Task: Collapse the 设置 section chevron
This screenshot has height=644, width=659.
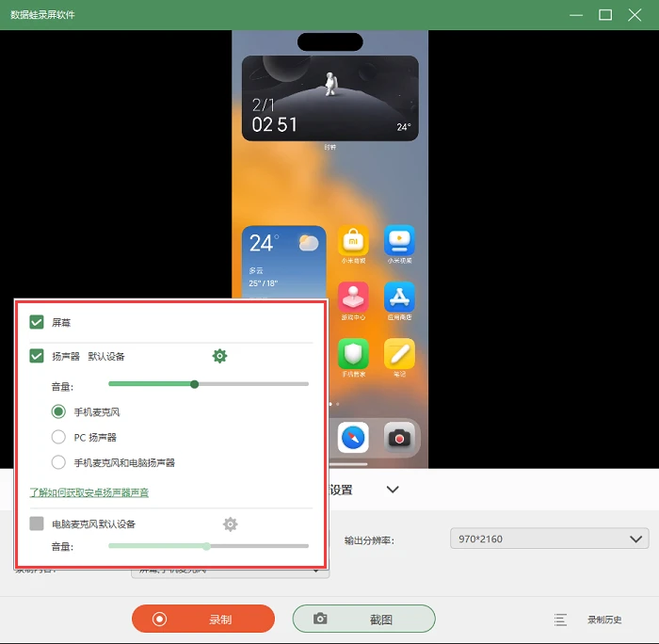Action: (x=393, y=490)
